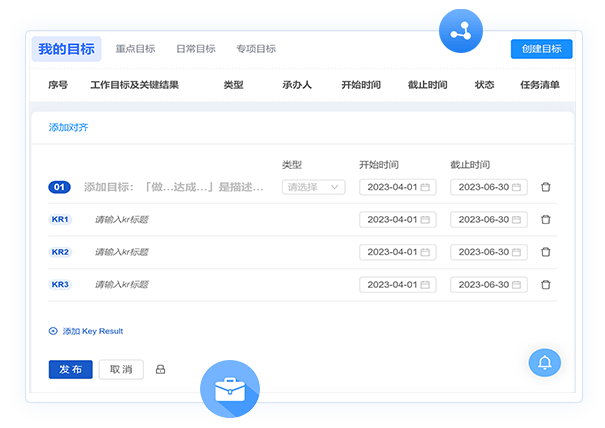The height and width of the screenshot is (428, 605).
Task: Switch to 我的目标 tab
Action: [x=66, y=49]
